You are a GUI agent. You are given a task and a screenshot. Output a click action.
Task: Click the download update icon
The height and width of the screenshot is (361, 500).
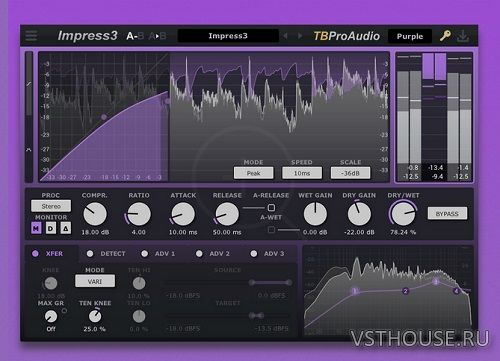coord(463,36)
